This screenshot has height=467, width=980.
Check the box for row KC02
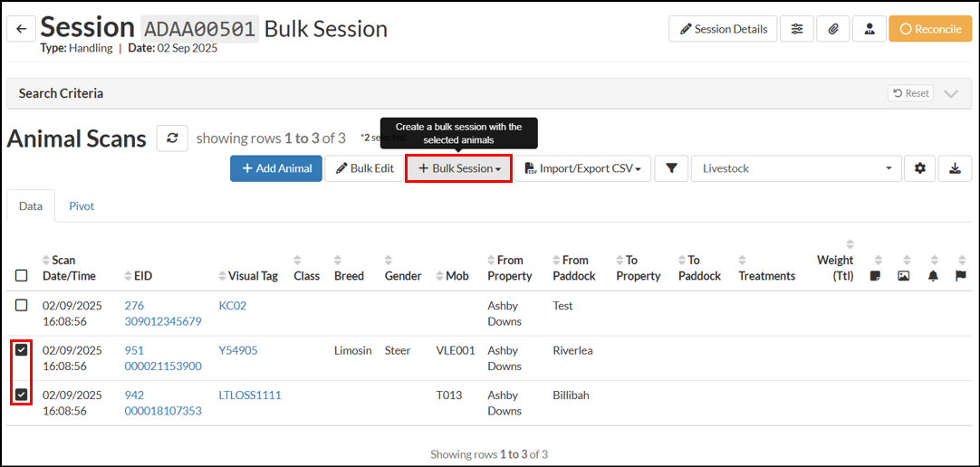pyautogui.click(x=22, y=306)
